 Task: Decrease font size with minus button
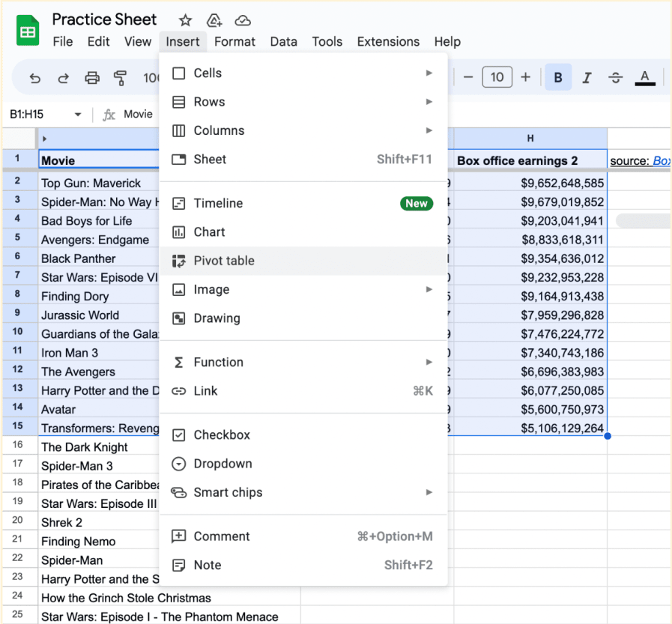click(468, 78)
